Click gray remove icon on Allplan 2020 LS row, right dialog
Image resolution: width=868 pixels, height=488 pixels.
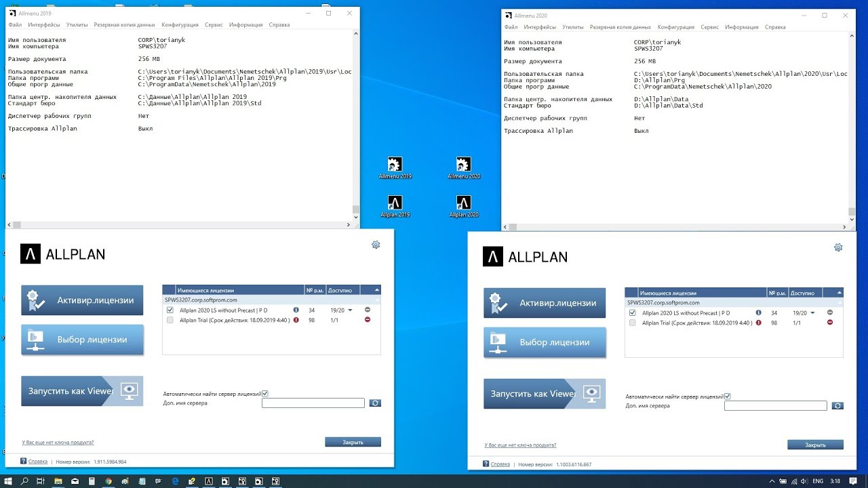830,312
